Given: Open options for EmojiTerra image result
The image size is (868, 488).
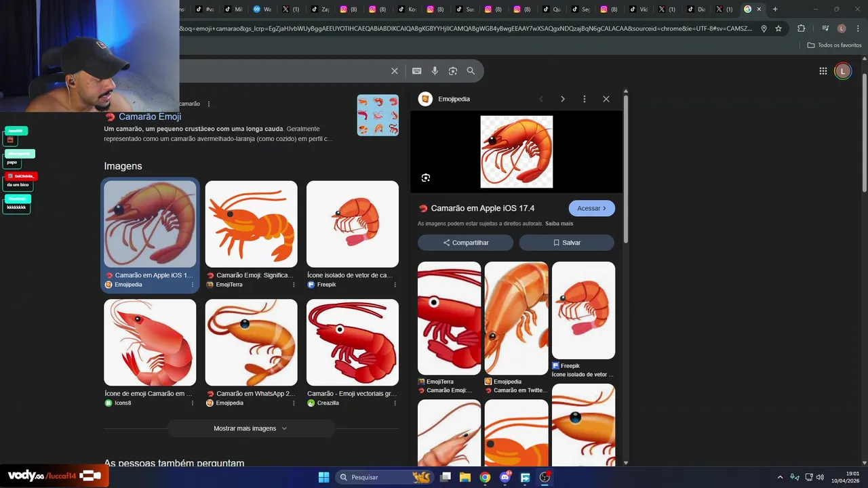Looking at the screenshot, I should tap(294, 285).
